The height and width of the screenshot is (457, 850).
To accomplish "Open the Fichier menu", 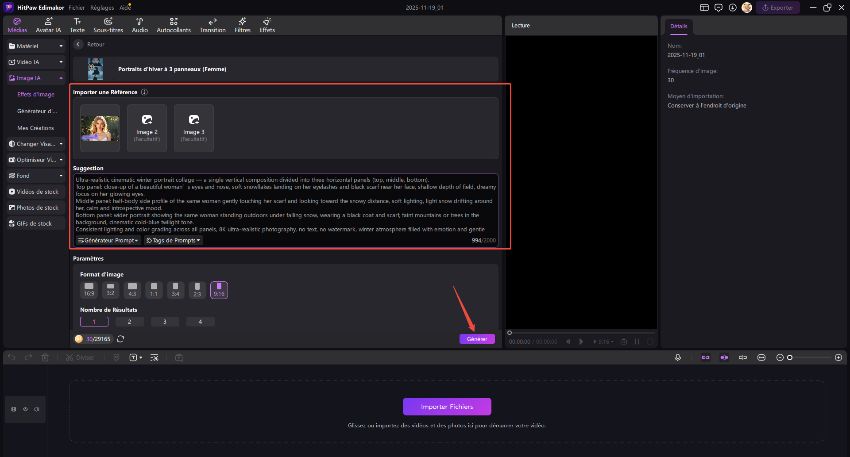I will click(x=77, y=7).
